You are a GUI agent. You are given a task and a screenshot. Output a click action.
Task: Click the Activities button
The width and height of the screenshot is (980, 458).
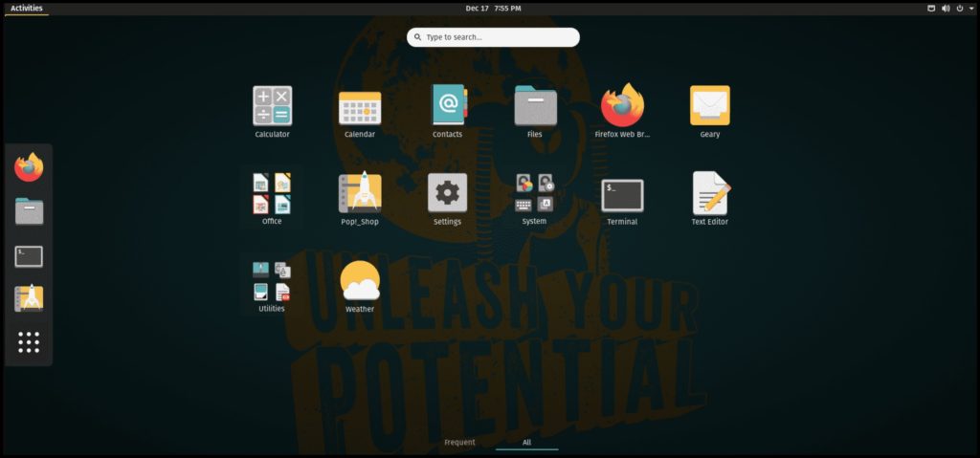[x=26, y=8]
